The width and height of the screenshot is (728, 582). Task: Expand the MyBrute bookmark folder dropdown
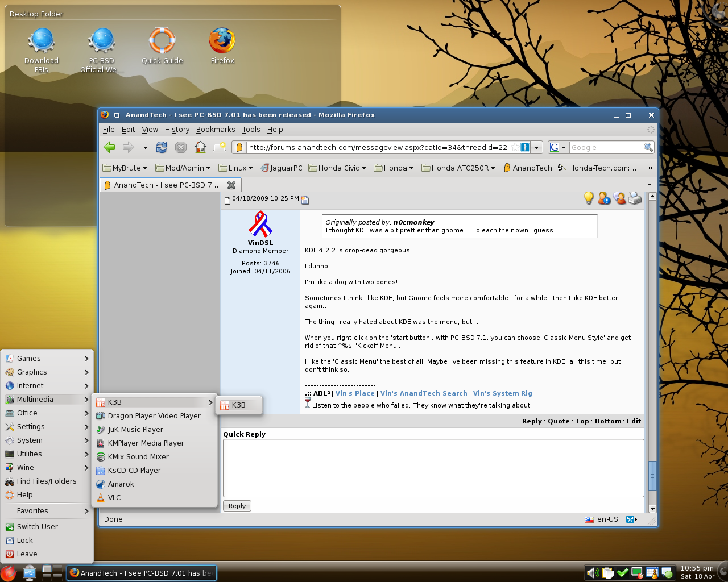coord(125,168)
